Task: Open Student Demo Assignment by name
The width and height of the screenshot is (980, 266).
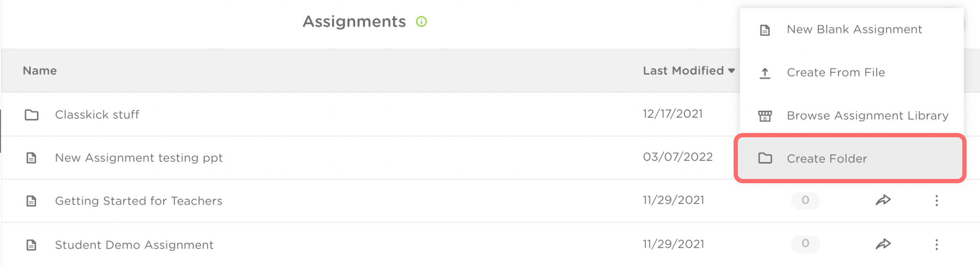Action: [x=134, y=245]
